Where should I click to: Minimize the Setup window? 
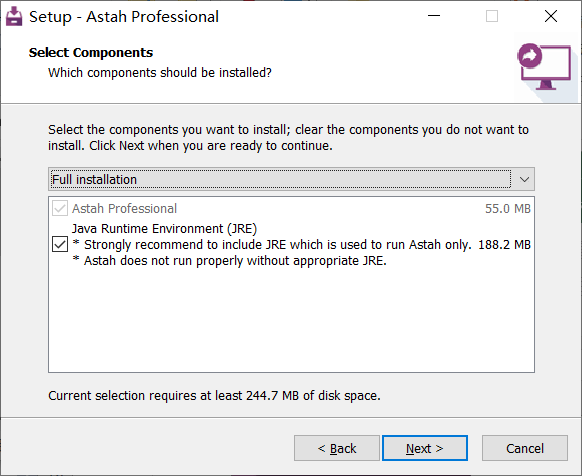point(434,16)
